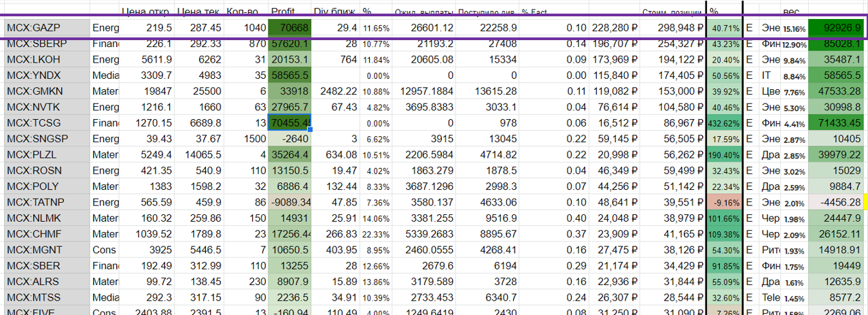
Task: Click the MCX:POLY ticker cell
Action: pos(47,186)
